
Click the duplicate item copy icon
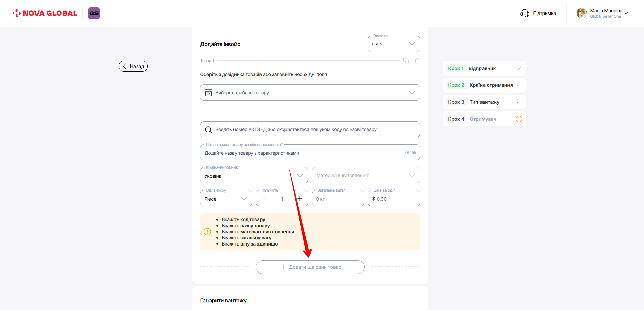click(406, 61)
